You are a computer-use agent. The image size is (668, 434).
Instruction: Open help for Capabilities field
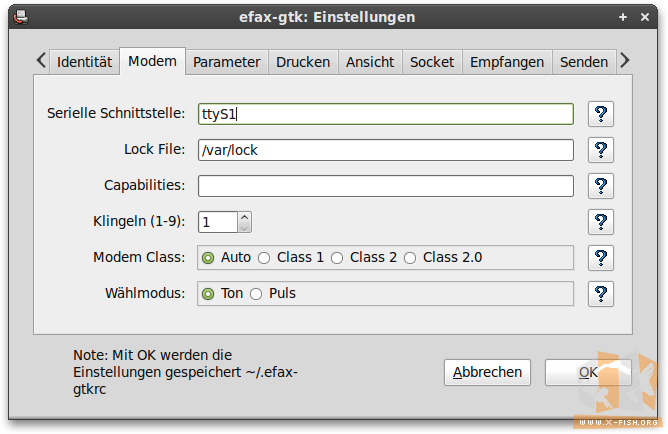click(601, 186)
